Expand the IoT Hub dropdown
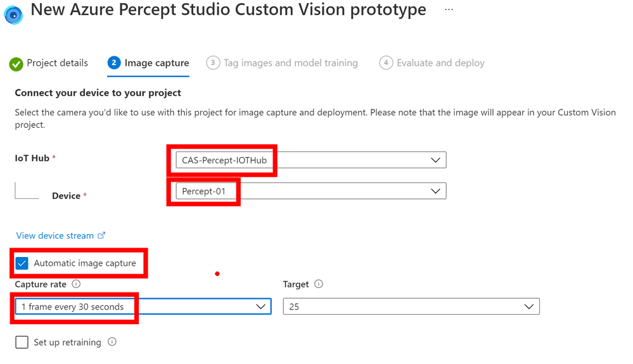 pyautogui.click(x=311, y=160)
